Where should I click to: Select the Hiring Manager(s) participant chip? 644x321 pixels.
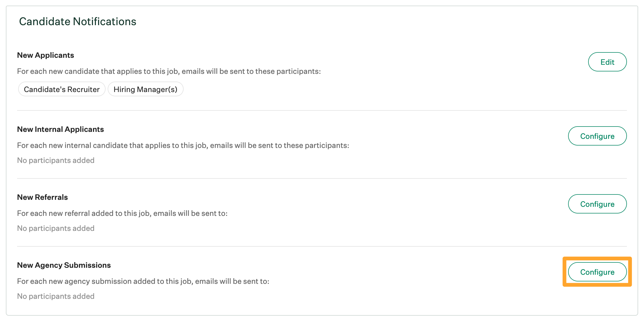pyautogui.click(x=145, y=89)
